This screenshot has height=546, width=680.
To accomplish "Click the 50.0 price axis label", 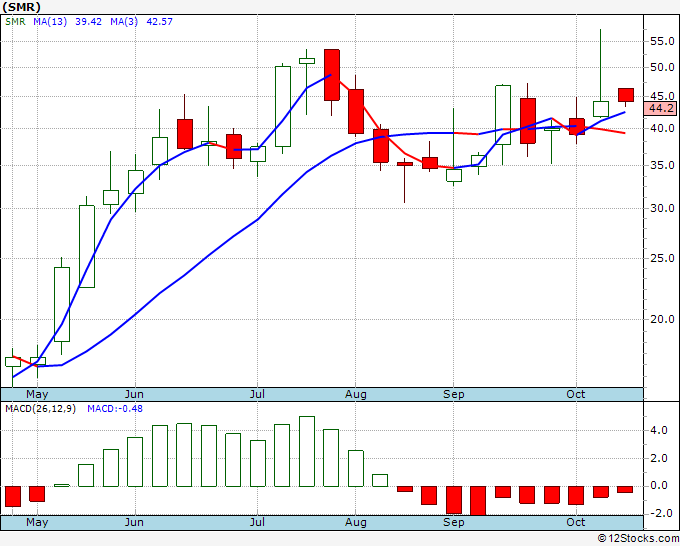I will (662, 68).
